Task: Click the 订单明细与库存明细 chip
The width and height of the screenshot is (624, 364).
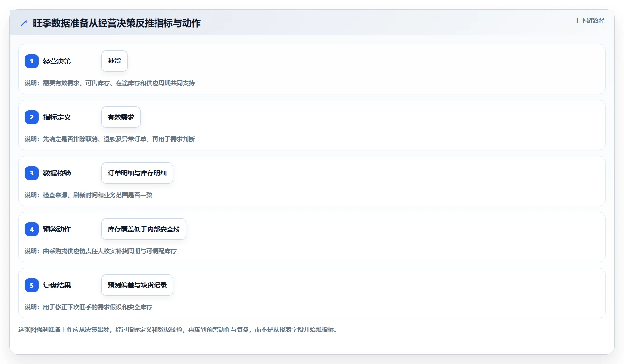Action: click(x=137, y=173)
